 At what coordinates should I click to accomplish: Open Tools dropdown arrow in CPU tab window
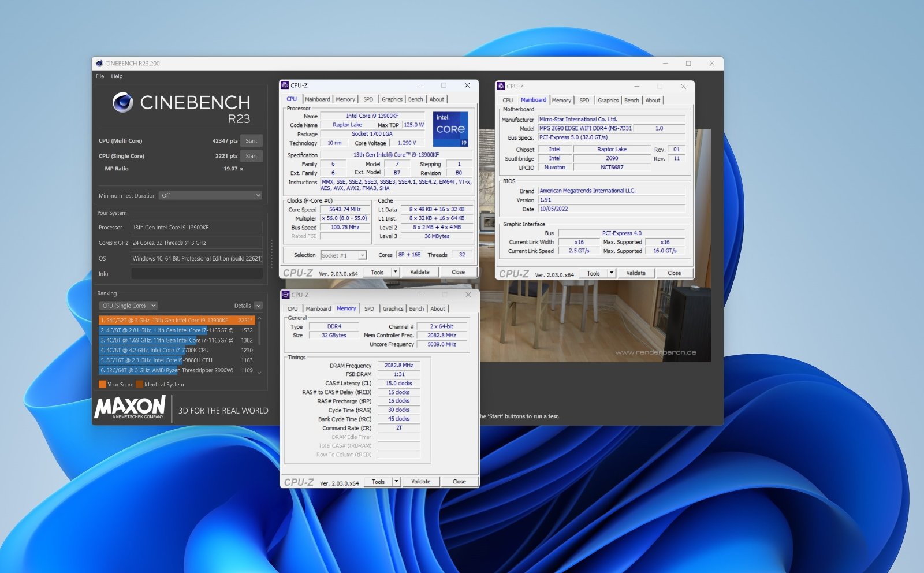coord(396,272)
